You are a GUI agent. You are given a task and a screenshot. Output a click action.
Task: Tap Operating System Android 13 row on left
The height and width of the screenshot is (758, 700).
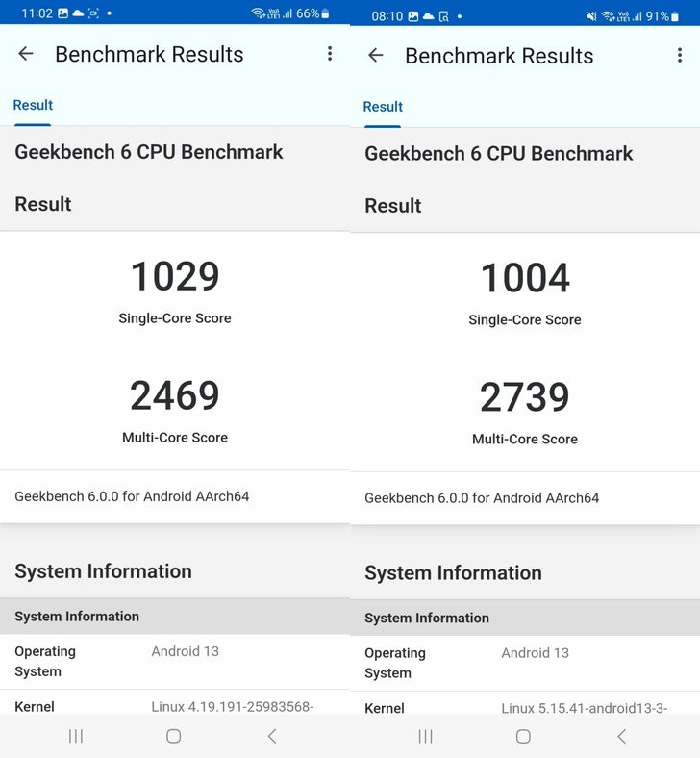(x=175, y=662)
